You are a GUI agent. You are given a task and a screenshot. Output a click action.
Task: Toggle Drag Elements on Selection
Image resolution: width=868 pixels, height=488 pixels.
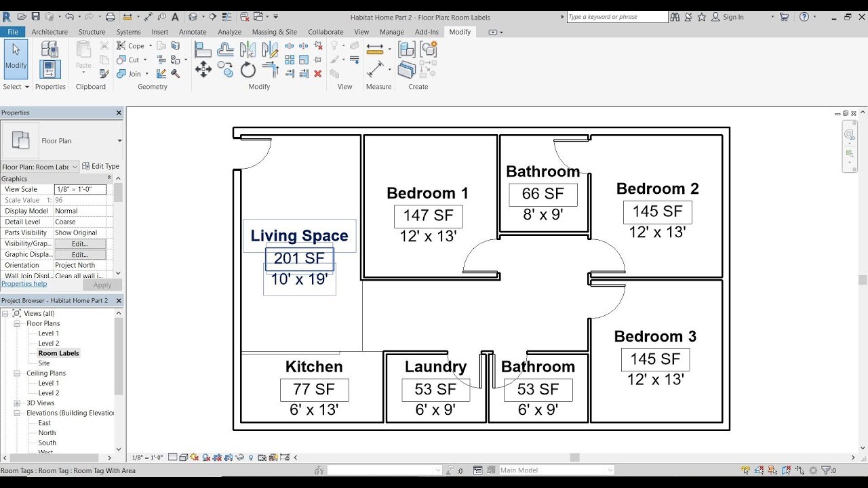pyautogui.click(x=801, y=470)
